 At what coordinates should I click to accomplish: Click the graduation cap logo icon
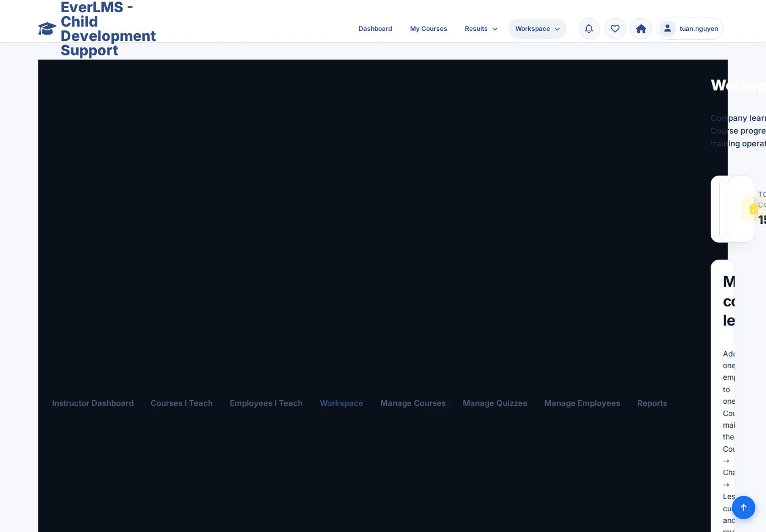click(47, 29)
